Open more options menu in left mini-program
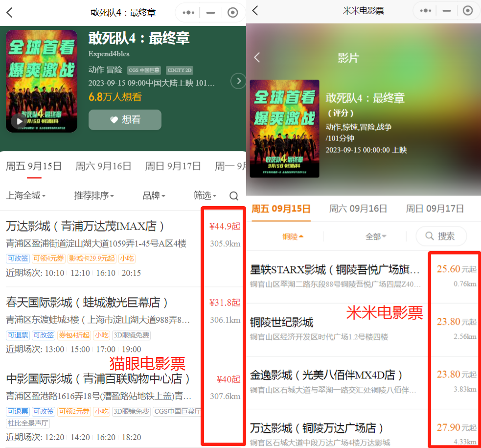The width and height of the screenshot is (481, 448). [188, 13]
